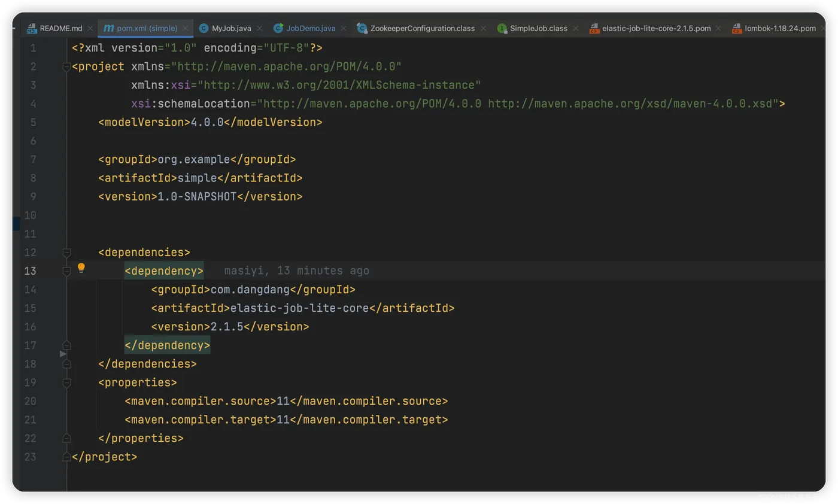Image resolution: width=838 pixels, height=504 pixels.
Task: Click the XMLSchema-instance URL on line 3
Action: (339, 85)
